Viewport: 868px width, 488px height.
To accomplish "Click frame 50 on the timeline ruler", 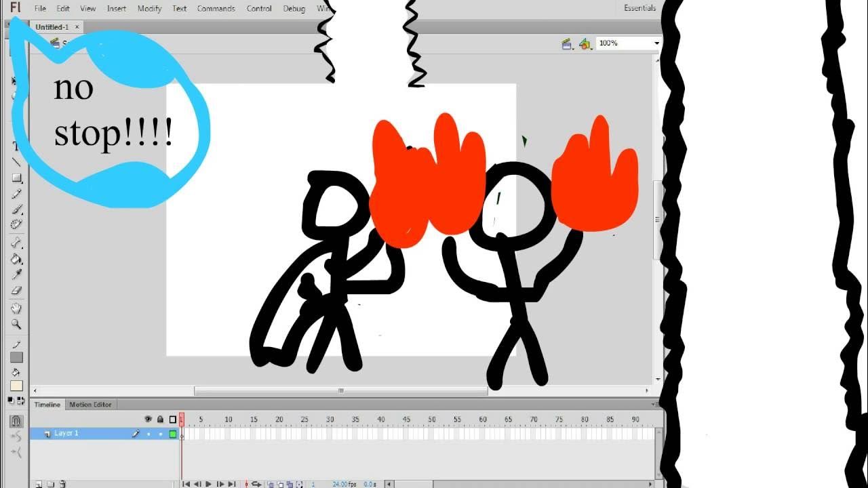I will [432, 420].
